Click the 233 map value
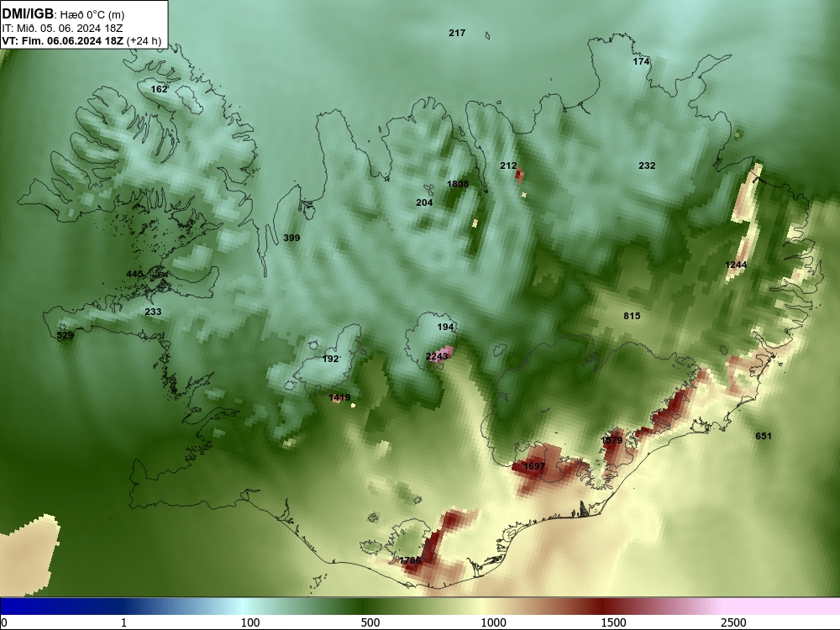 [x=153, y=312]
